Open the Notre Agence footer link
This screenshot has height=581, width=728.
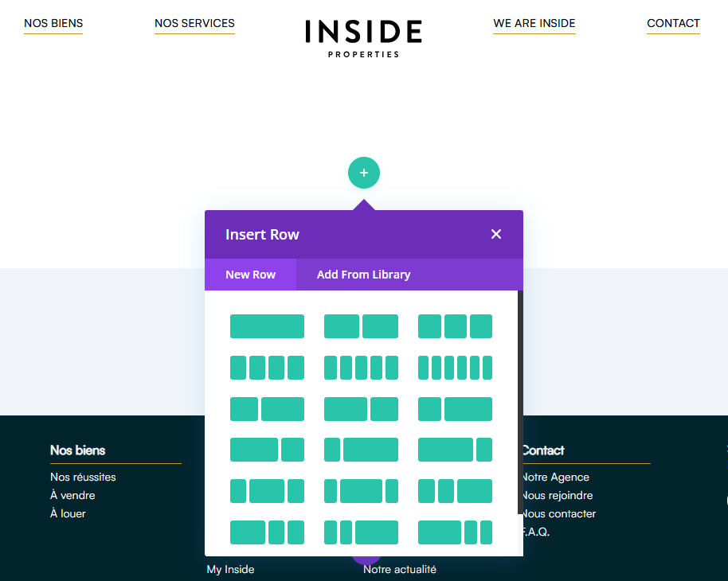pyautogui.click(x=556, y=477)
